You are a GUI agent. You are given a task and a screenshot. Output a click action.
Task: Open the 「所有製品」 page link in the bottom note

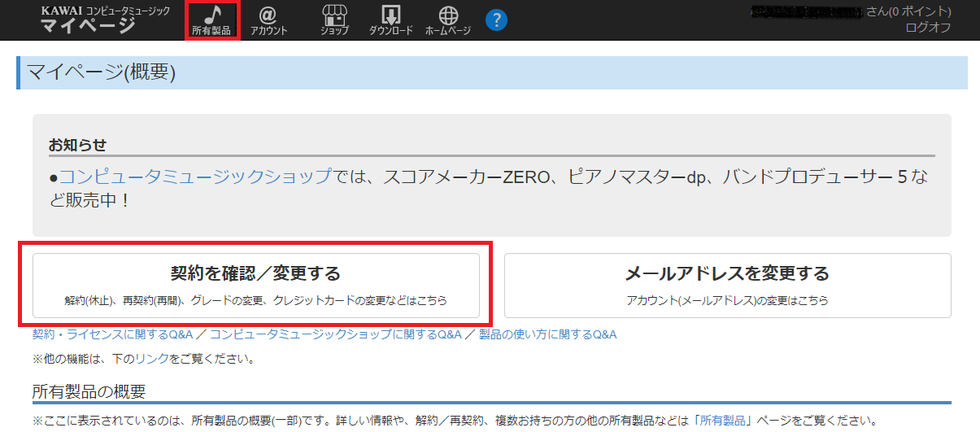[721, 421]
